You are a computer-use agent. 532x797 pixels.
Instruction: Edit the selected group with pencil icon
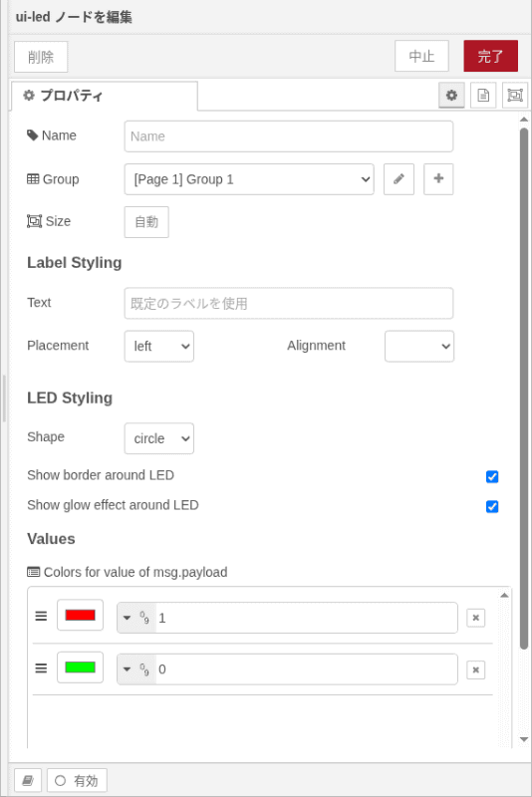pyautogui.click(x=399, y=179)
